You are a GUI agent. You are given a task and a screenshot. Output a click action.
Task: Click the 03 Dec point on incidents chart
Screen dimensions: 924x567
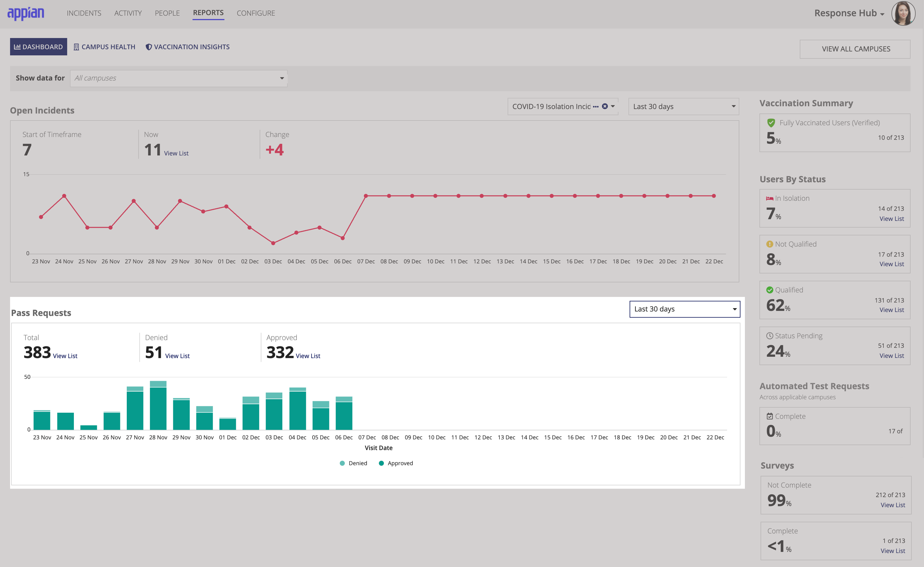tap(273, 243)
